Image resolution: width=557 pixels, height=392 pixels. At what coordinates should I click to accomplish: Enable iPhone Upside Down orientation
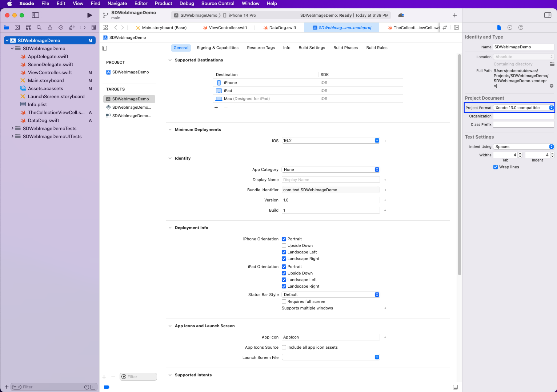pos(284,245)
